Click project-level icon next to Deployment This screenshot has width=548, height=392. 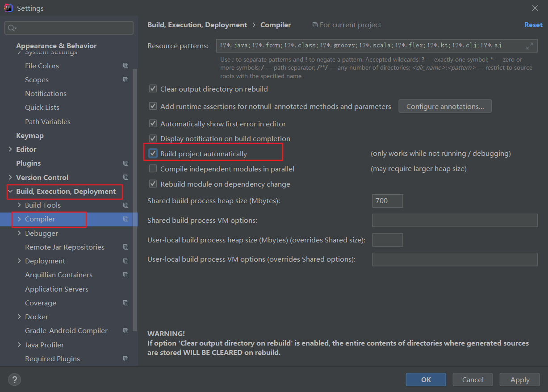[x=125, y=261]
